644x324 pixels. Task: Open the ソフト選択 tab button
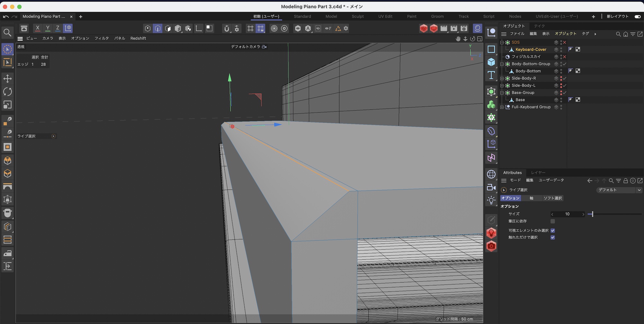(x=553, y=198)
